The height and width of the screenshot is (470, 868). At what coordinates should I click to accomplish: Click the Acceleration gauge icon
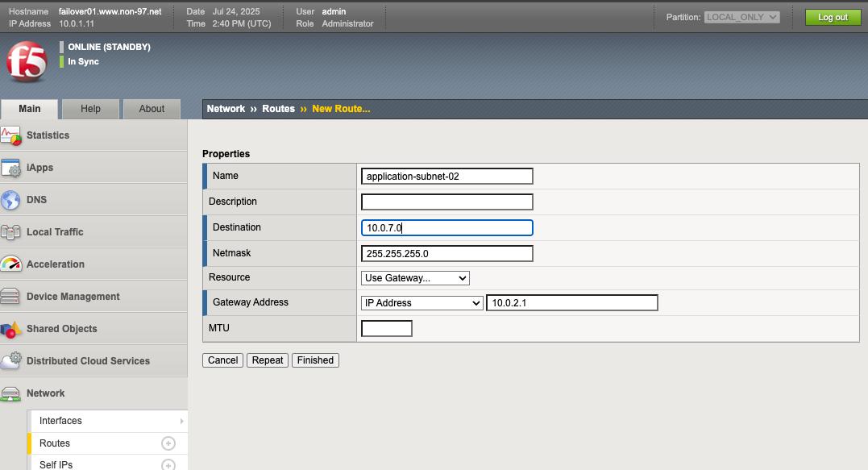click(11, 264)
